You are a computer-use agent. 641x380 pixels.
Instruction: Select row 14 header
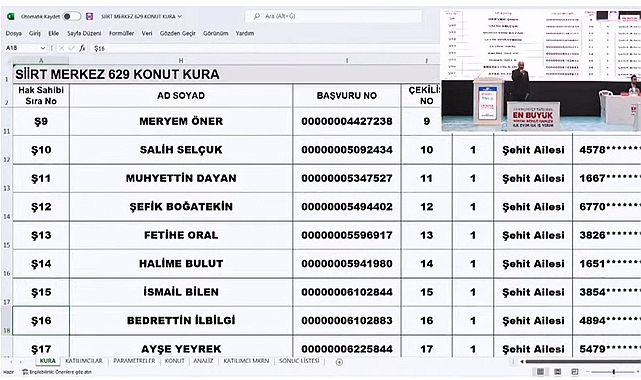[7, 207]
